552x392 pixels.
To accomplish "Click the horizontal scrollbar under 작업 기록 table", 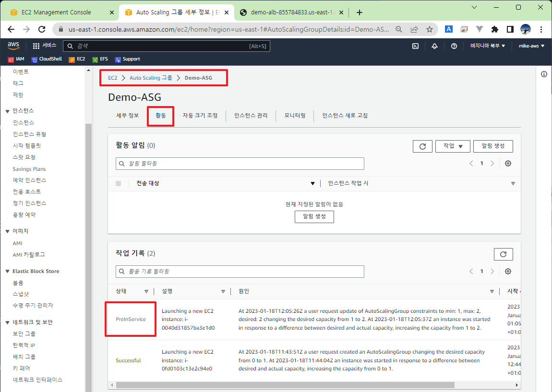I will tap(285, 385).
